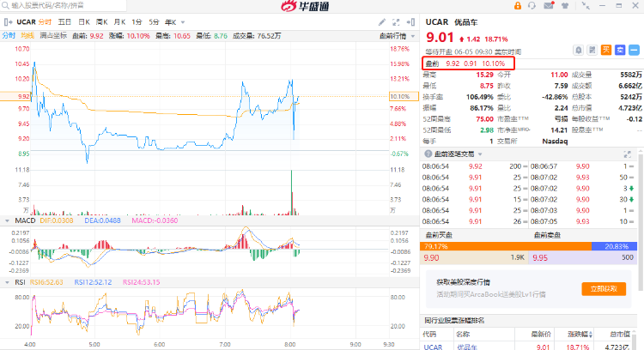This screenshot has width=644, height=350.
Task: Expand the tick trades panel icon
Action: (627, 154)
